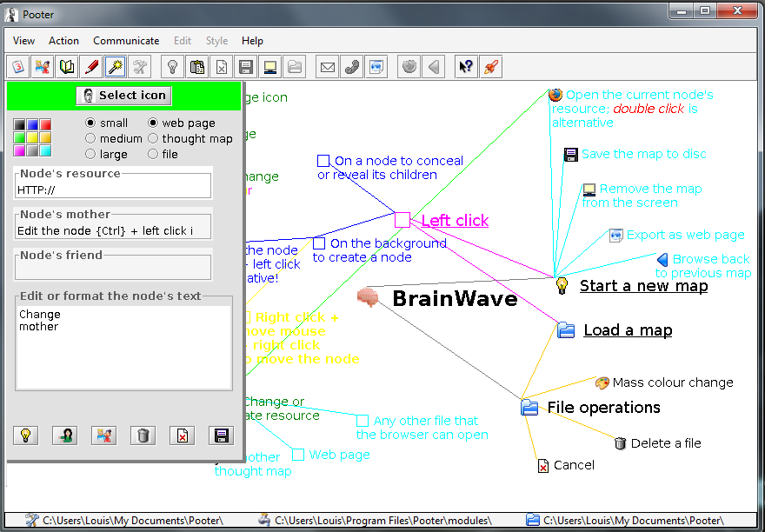Open the Communicate menu
765x532 pixels.
(x=126, y=41)
